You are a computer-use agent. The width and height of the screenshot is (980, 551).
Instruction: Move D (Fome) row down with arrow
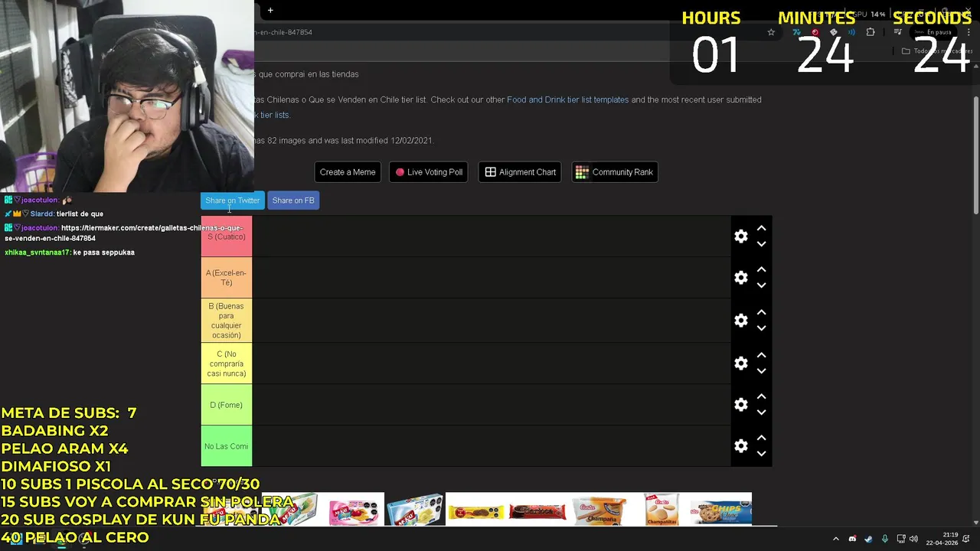[761, 412]
